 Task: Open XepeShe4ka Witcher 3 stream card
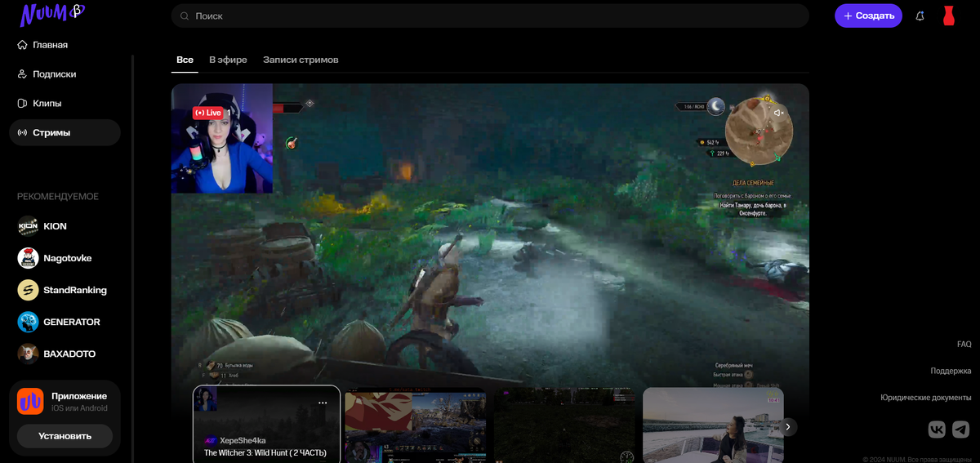(266, 425)
